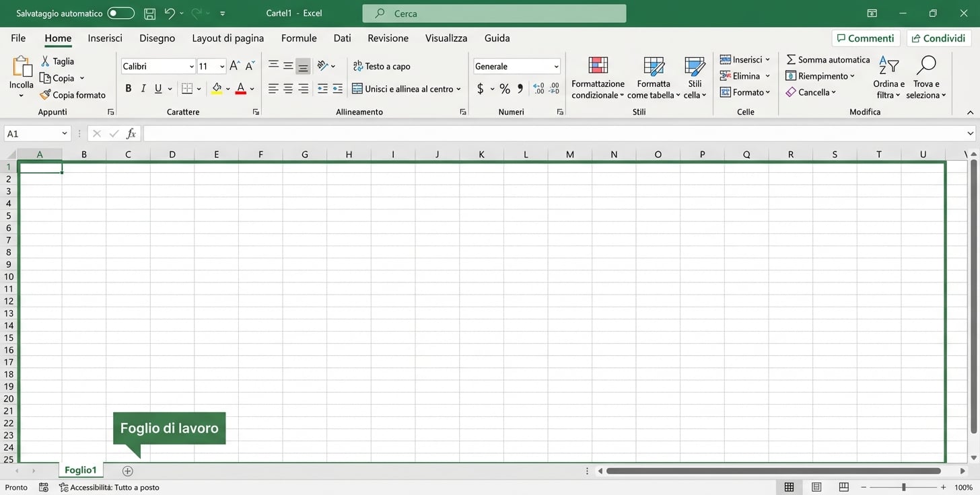Cut selection with Taglia scissors
The height and width of the screenshot is (495, 980).
[x=58, y=61]
